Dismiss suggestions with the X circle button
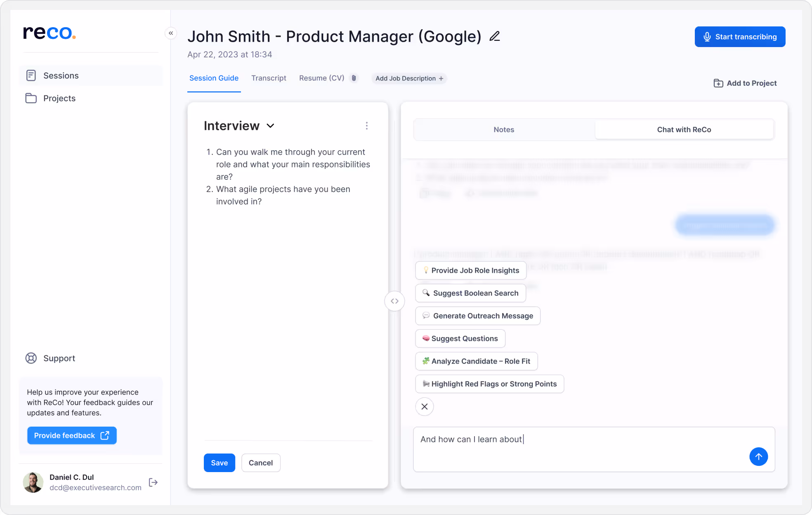Viewport: 812px width, 515px height. point(424,406)
